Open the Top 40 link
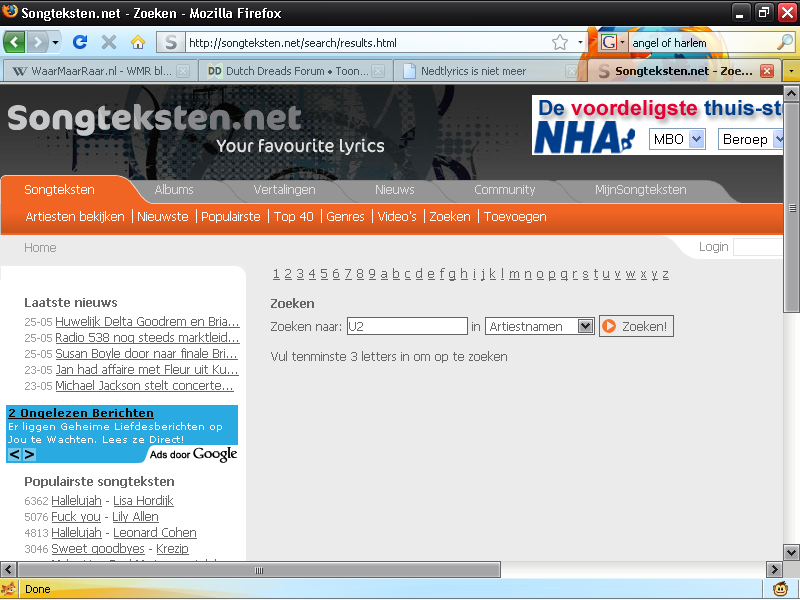The height and width of the screenshot is (600, 800). coord(293,216)
